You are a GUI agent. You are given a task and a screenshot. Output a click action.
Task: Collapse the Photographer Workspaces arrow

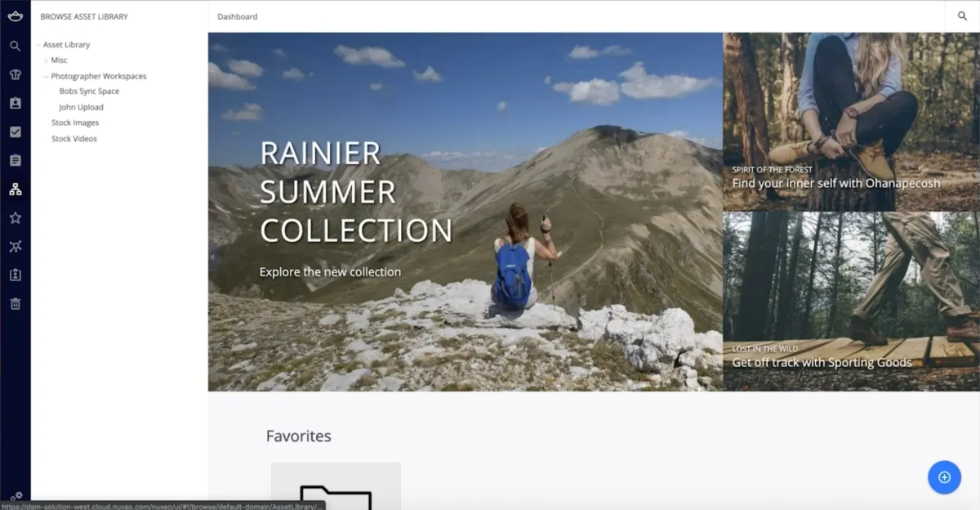pos(46,76)
